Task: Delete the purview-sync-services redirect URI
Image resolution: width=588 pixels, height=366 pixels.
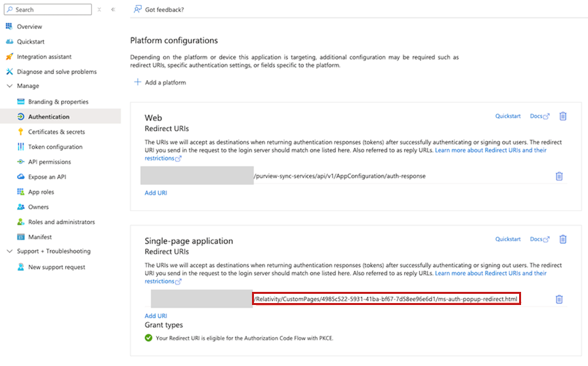Action: point(558,176)
